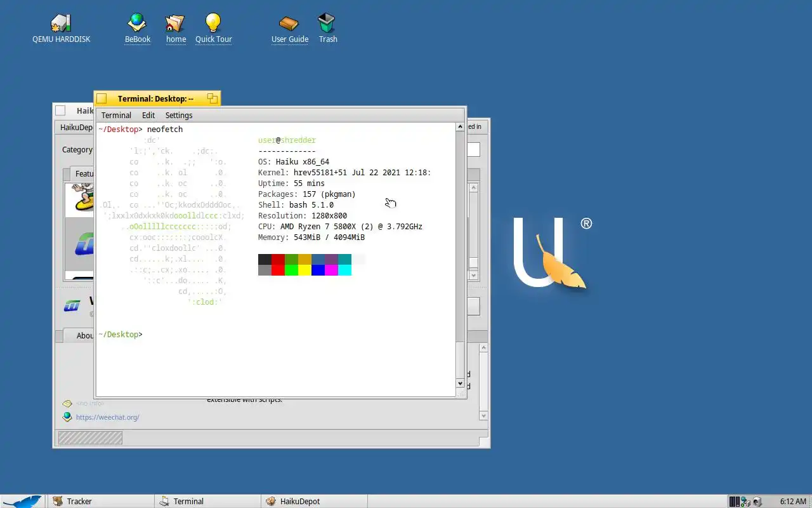812x508 pixels.
Task: Click the Shell: bash 5.1.0 line
Action: pyautogui.click(x=296, y=205)
